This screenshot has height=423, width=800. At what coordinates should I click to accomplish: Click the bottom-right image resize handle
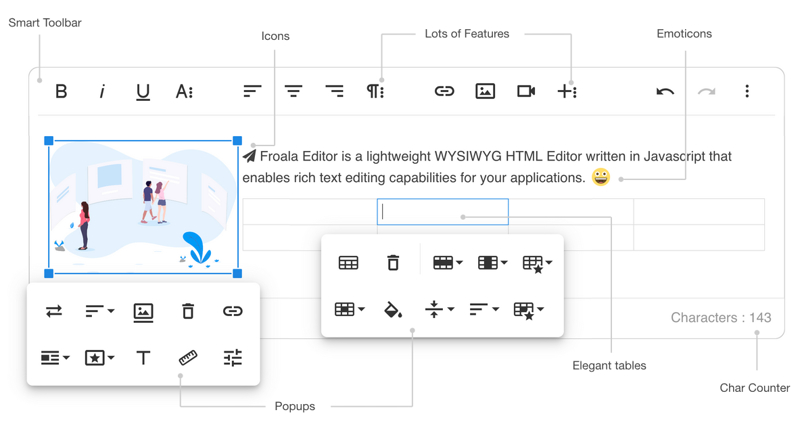(x=237, y=273)
